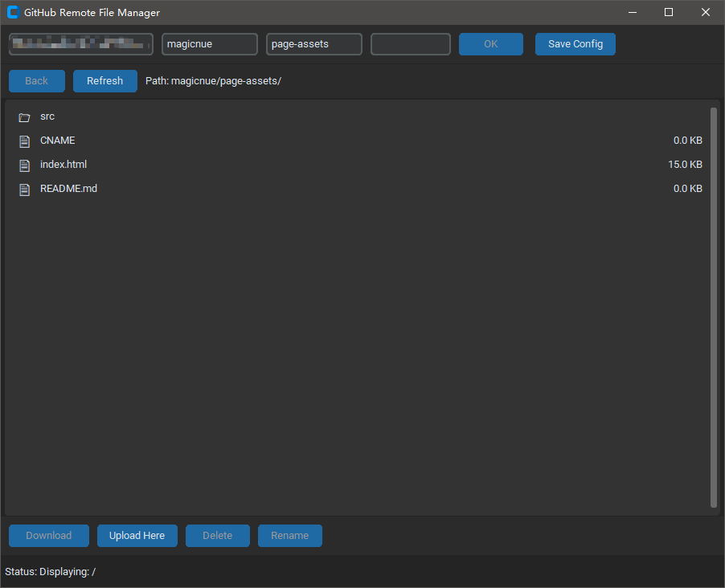Click the src folder icon
Screen dimensions: 725x588
tap(24, 117)
